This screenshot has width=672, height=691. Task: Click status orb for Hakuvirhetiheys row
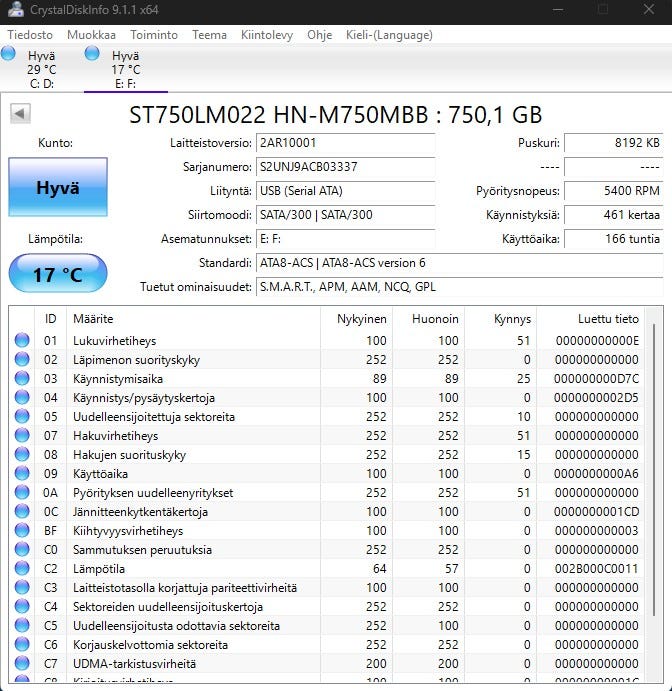coord(22,436)
